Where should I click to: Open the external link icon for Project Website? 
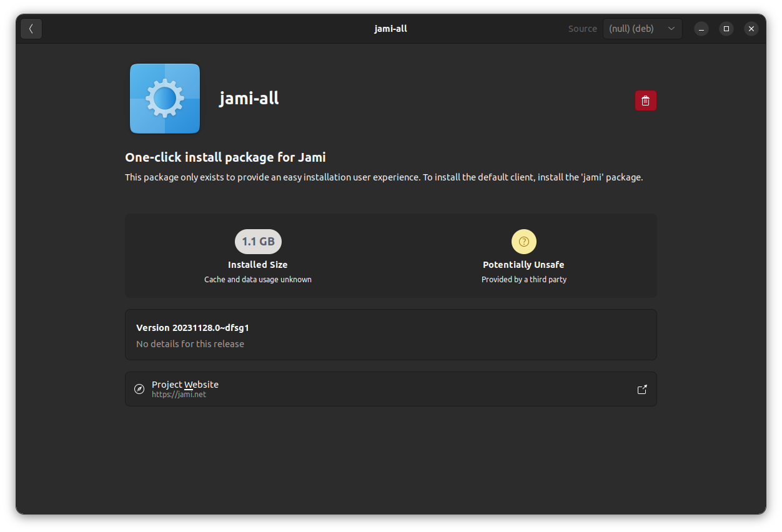coord(642,389)
